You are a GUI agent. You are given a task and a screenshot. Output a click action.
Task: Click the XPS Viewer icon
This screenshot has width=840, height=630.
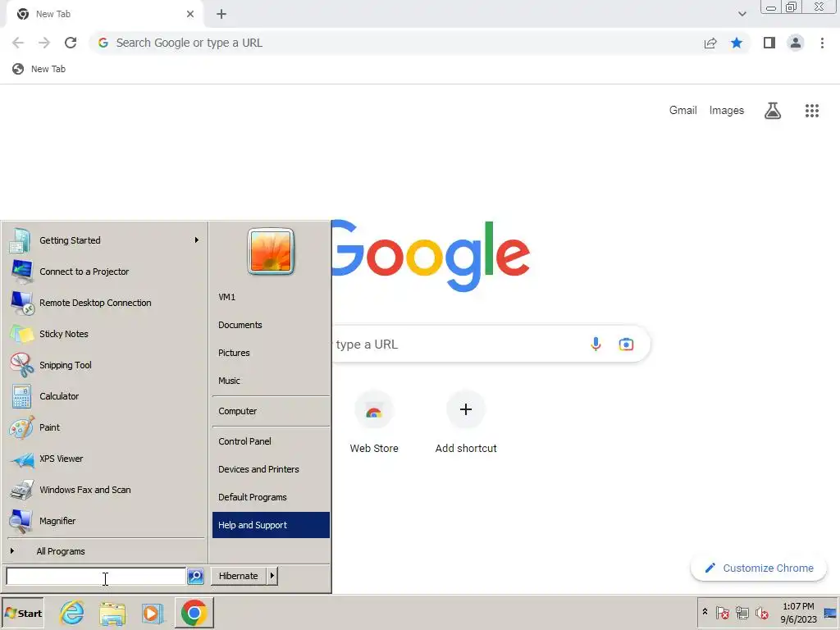[21, 459]
